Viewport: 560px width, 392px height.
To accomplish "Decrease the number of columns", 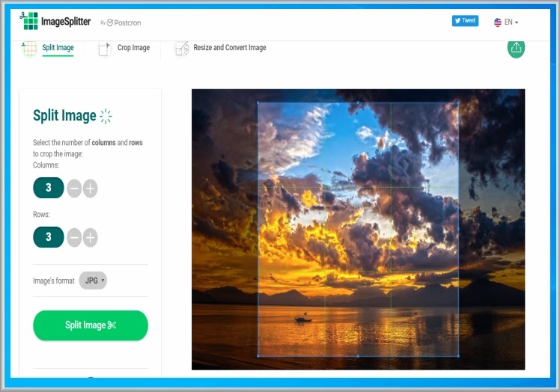I will pyautogui.click(x=74, y=189).
